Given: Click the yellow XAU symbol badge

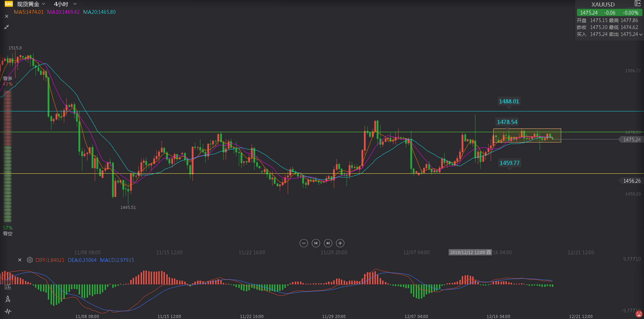Looking at the screenshot, I should point(9,4).
